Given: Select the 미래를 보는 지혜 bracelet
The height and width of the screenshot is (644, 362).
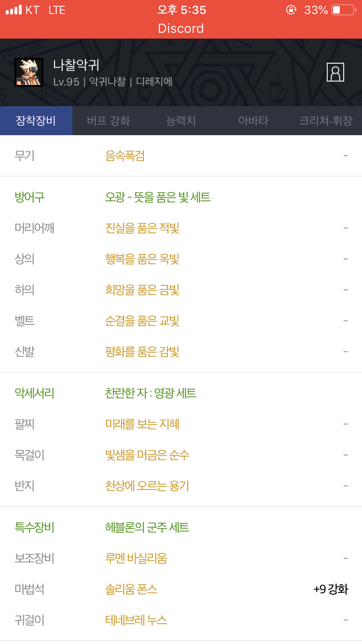Looking at the screenshot, I should tap(142, 424).
